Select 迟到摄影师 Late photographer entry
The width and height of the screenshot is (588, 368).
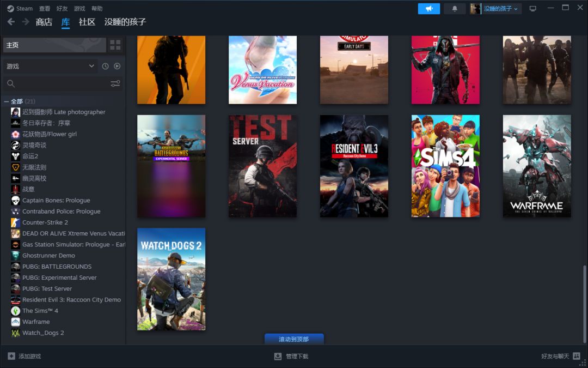pos(64,112)
